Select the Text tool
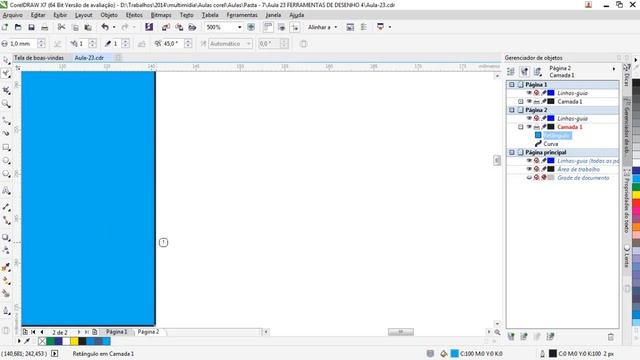This screenshot has width=640, height=360. tap(6, 191)
